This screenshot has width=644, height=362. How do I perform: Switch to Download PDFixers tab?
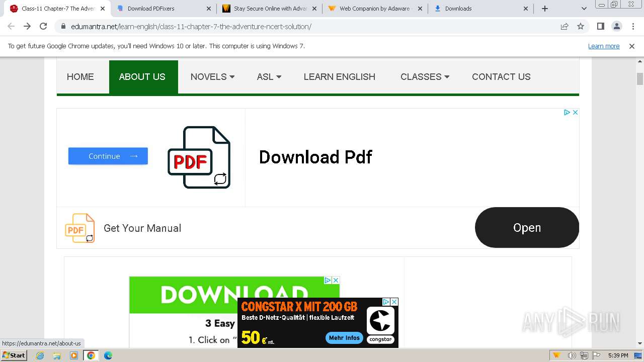(165, 9)
